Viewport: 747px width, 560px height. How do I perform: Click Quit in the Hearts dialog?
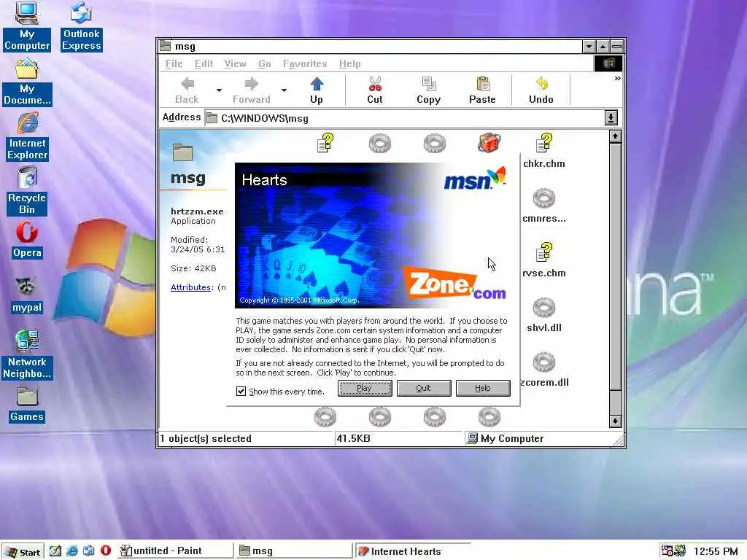point(424,388)
